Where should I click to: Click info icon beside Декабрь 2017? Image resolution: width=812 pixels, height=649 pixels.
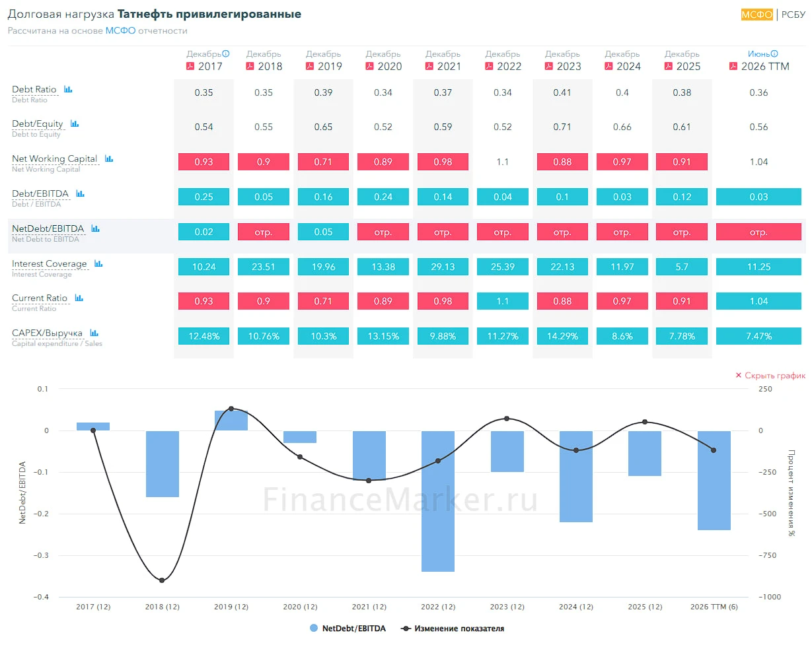(226, 54)
